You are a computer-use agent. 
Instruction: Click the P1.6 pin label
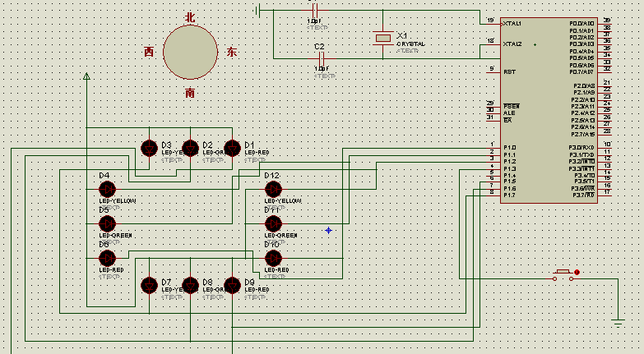point(510,189)
